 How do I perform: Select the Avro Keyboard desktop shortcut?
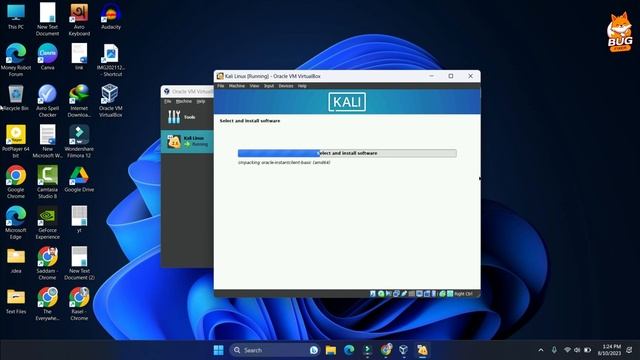click(x=79, y=19)
